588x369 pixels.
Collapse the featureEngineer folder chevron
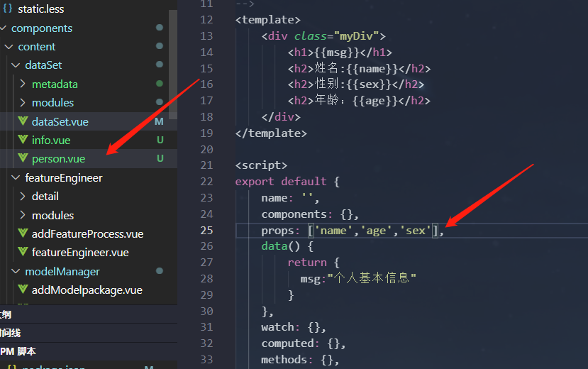pyautogui.click(x=16, y=177)
